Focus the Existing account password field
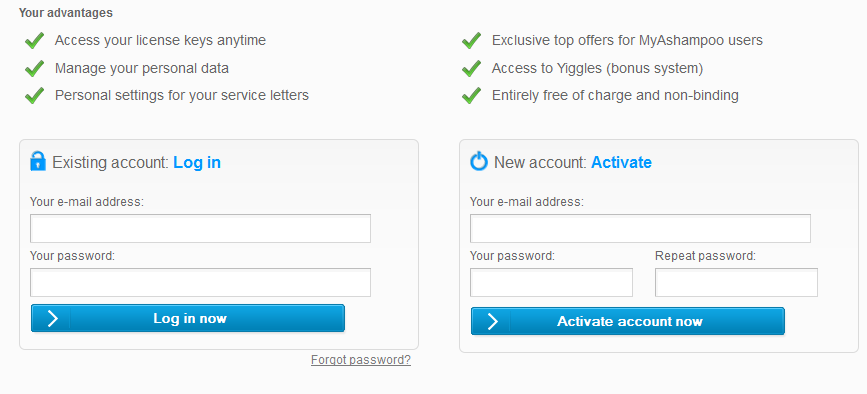The width and height of the screenshot is (867, 394). pyautogui.click(x=200, y=282)
